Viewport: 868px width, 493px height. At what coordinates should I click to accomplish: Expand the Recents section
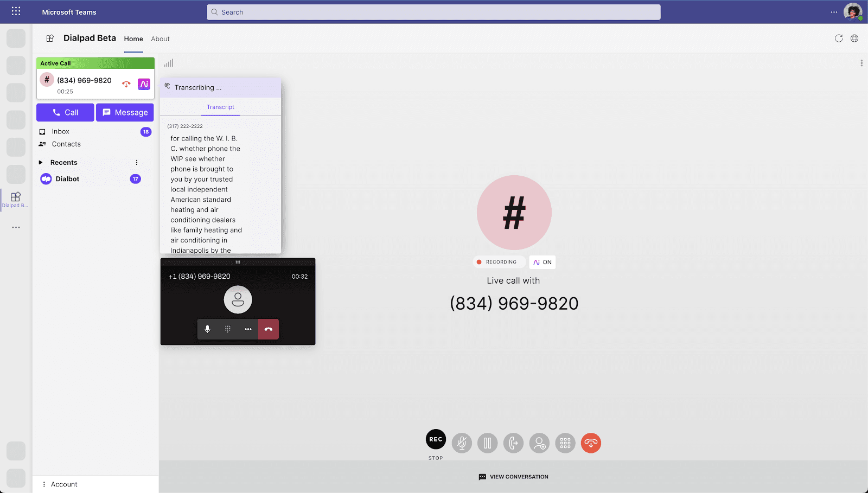(x=40, y=162)
